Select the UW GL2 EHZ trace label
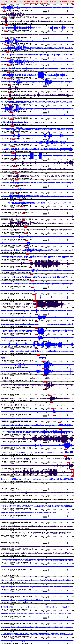 click(x=17, y=64)
